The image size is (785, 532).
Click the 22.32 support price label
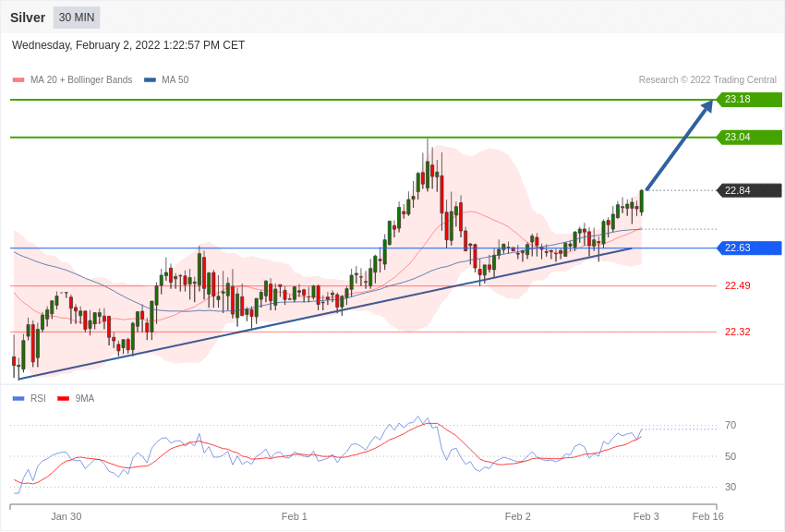click(738, 332)
